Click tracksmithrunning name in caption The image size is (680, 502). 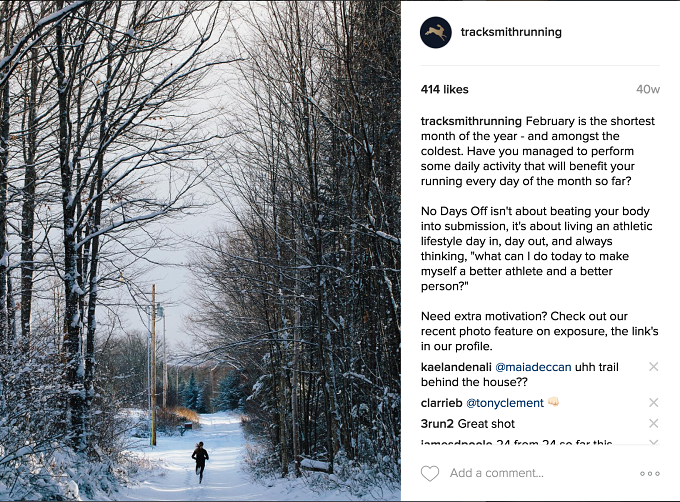(471, 121)
